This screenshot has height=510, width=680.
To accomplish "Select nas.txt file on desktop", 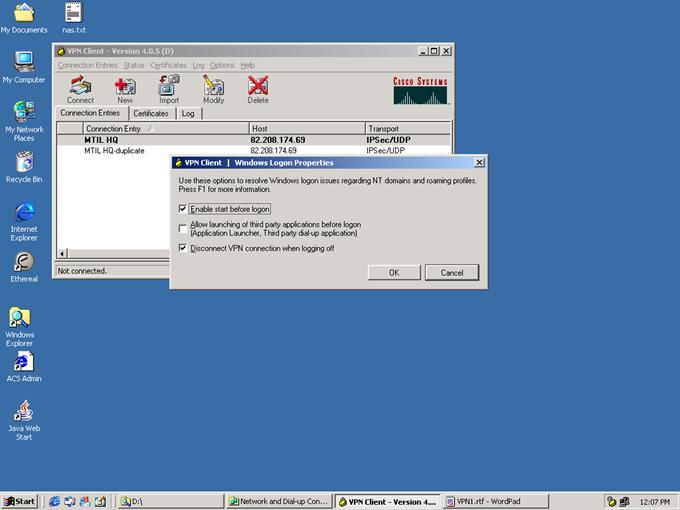I will coord(73,18).
